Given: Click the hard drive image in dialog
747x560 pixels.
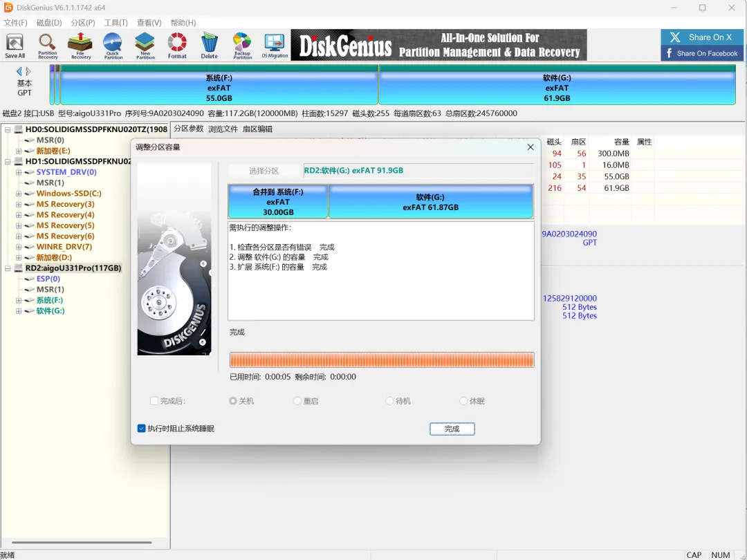Looking at the screenshot, I should click(174, 259).
